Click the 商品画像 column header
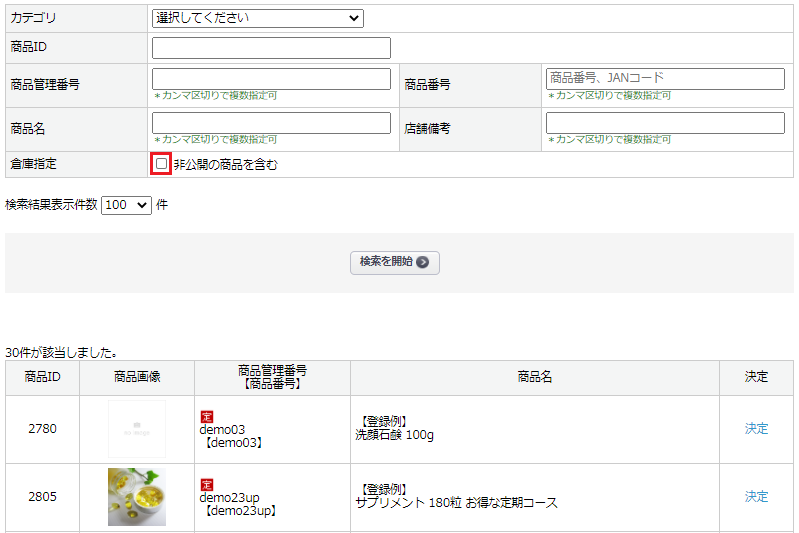This screenshot has height=533, width=799. [x=137, y=377]
